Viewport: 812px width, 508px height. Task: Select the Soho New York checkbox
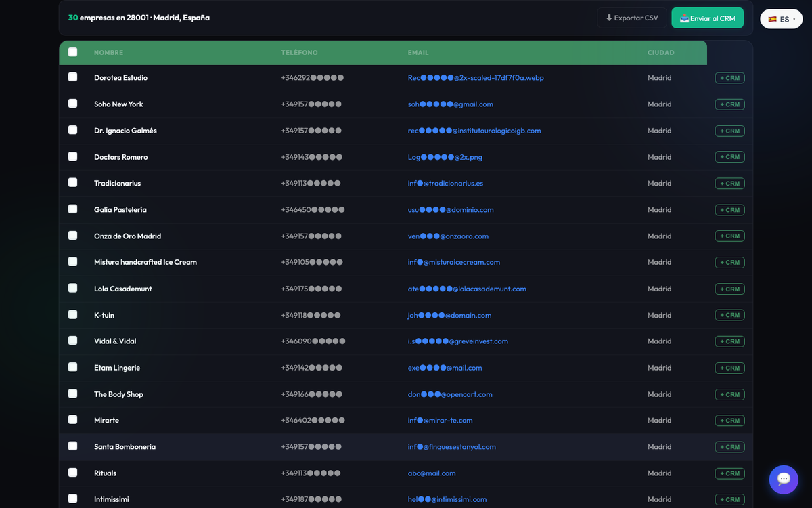point(73,104)
